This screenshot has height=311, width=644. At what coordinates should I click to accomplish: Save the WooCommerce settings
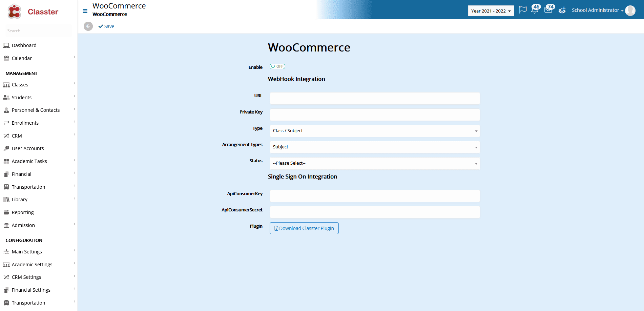pyautogui.click(x=106, y=26)
